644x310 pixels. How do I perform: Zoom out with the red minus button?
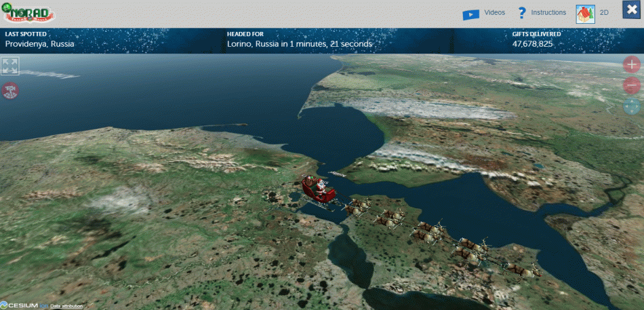tap(632, 85)
